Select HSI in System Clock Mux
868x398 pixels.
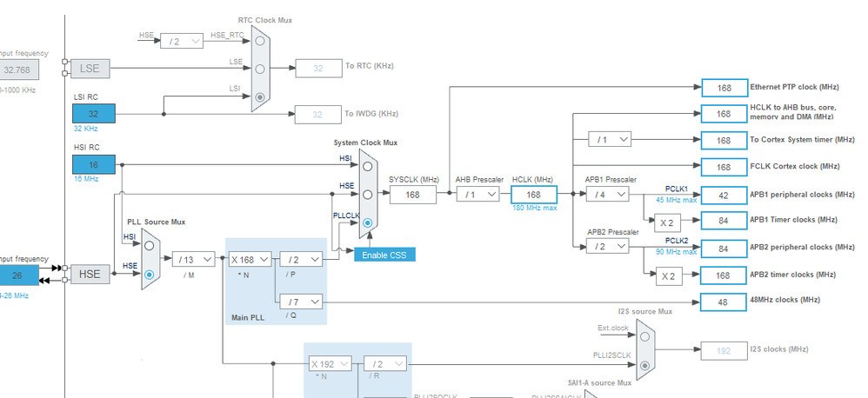367,166
